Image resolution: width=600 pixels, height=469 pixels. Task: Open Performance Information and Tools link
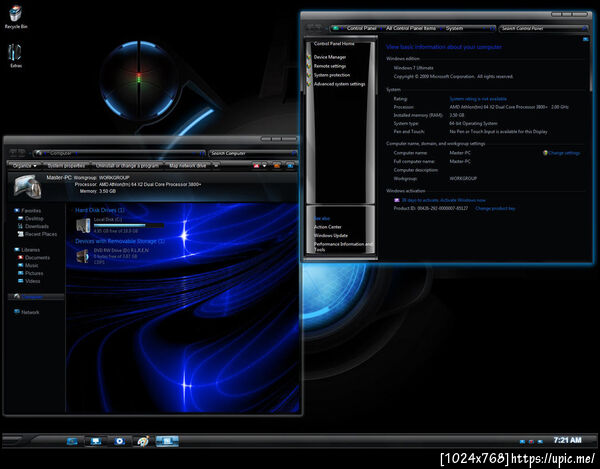coord(343,246)
